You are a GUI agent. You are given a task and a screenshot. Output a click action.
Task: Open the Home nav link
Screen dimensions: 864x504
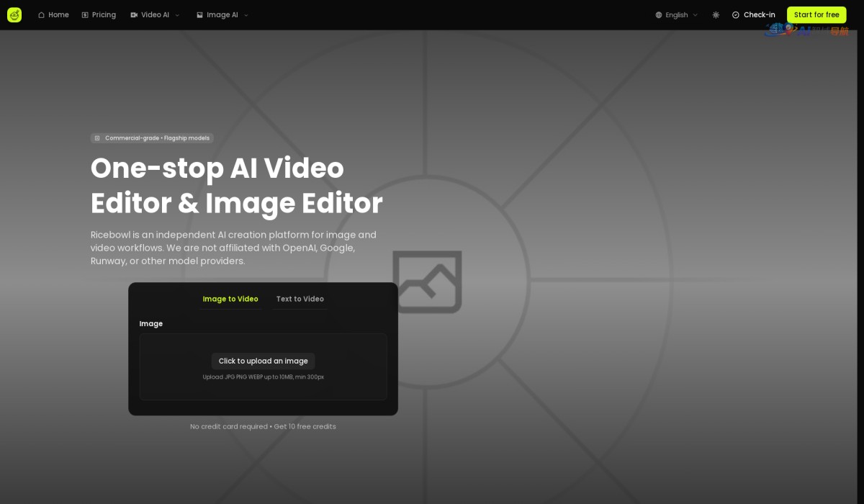(58, 15)
